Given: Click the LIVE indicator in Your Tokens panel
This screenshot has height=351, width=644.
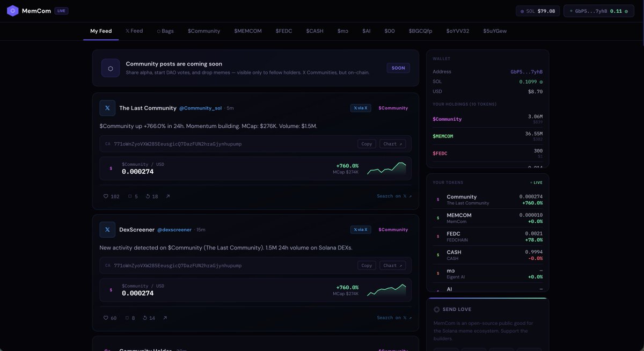Looking at the screenshot, I should coord(536,182).
